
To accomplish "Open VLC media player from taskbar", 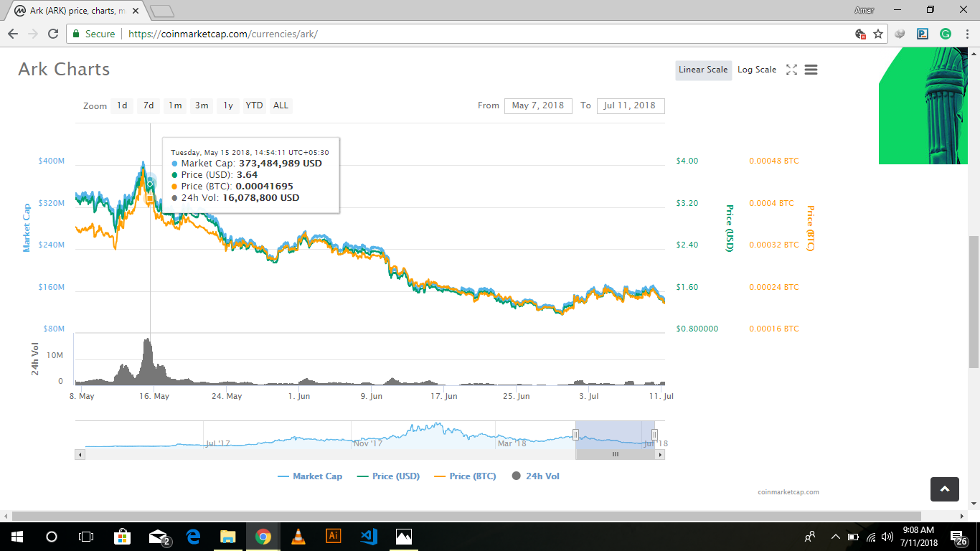I will 298,536.
